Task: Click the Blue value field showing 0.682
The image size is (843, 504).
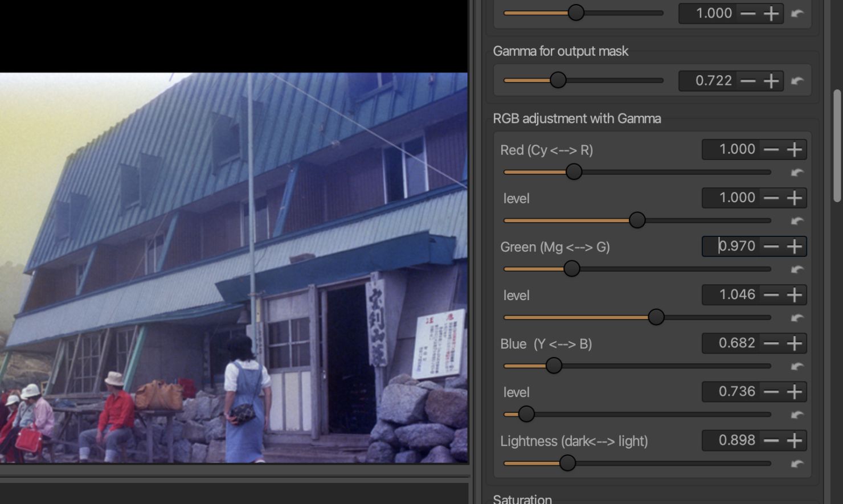Action: click(731, 343)
